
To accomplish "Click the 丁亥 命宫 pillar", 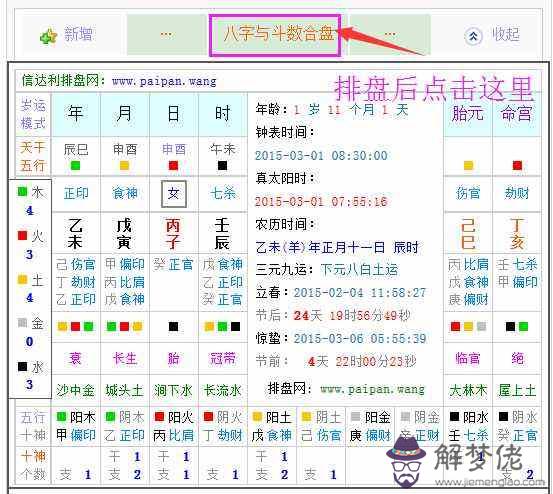I will pyautogui.click(x=517, y=234).
